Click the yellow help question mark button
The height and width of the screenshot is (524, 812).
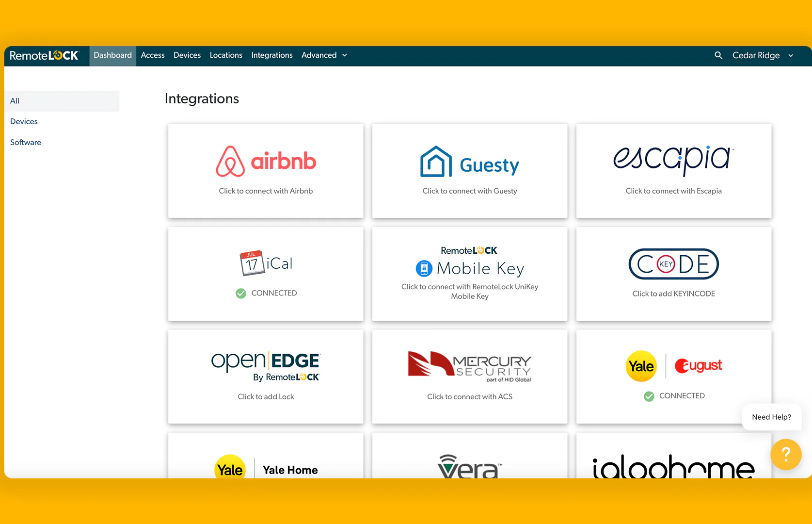click(x=786, y=454)
